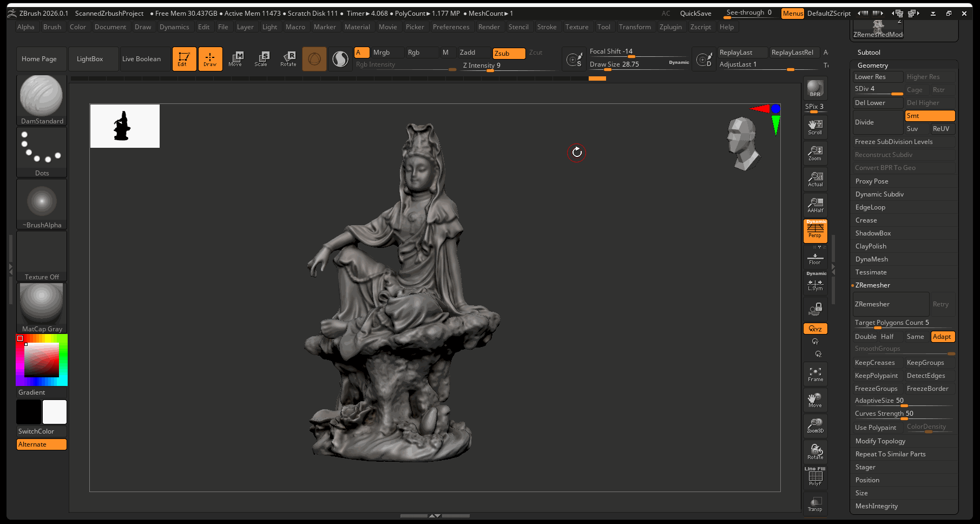The image size is (980, 524).
Task: Open the Preferences menu
Action: pos(451,27)
